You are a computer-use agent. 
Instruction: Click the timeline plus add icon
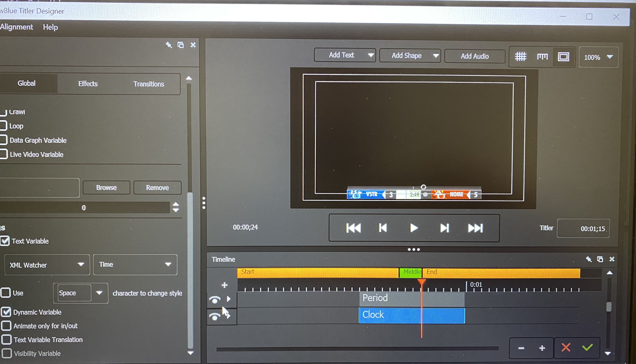[x=224, y=285]
